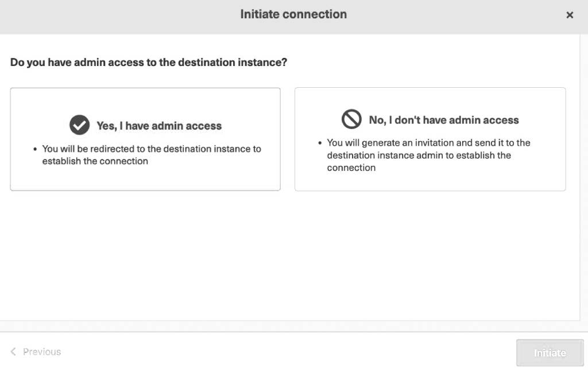This screenshot has width=588, height=370.
Task: Click the Initiate button
Action: (x=550, y=353)
